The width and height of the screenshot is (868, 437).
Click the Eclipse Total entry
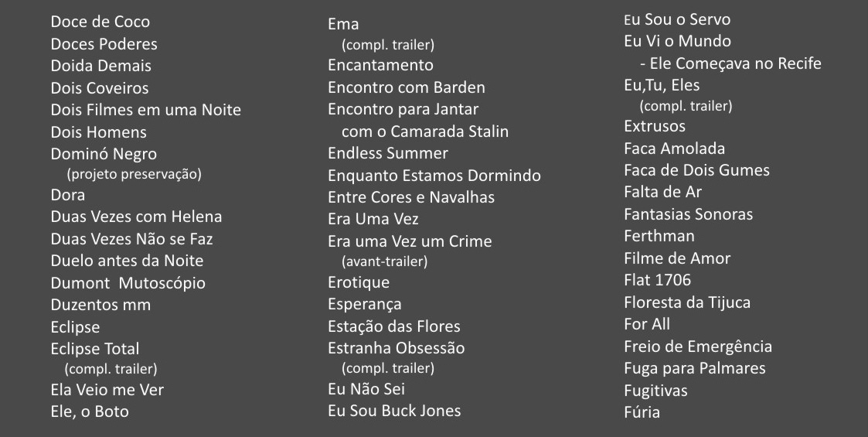[94, 349]
